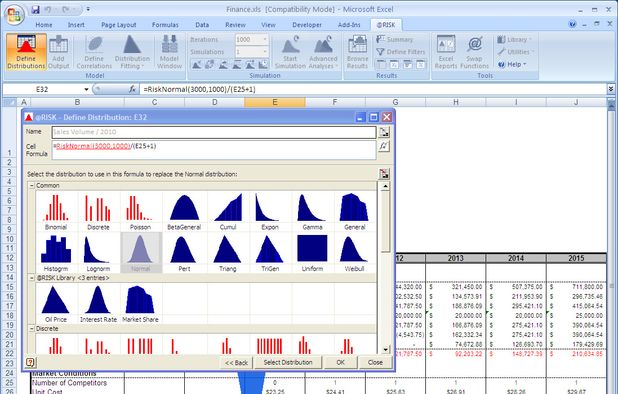This screenshot has height=394, width=618.
Task: Click the formula bar fx button
Action: (132, 89)
